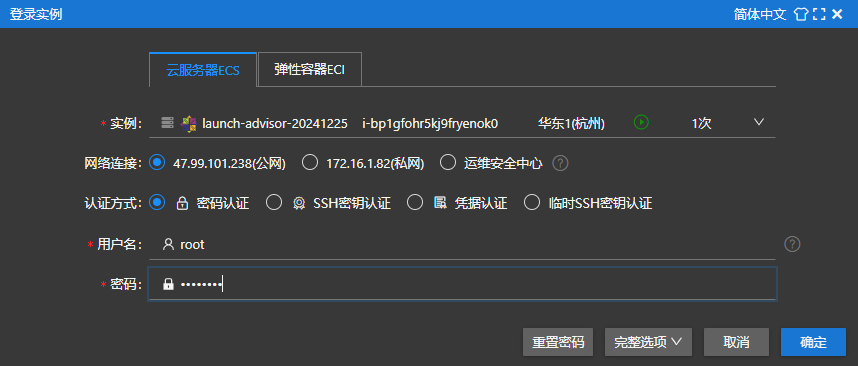Click the 登录实例 dialog title
This screenshot has width=858, height=366.
pos(36,14)
